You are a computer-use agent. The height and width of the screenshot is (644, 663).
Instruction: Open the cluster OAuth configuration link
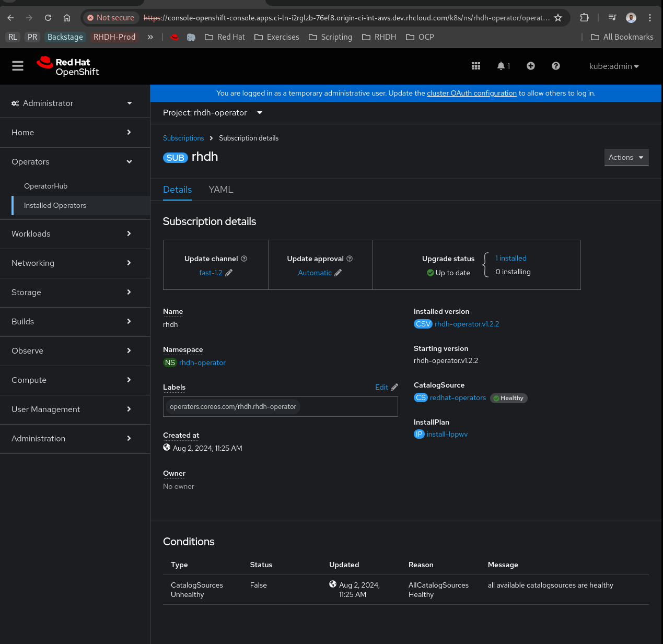[471, 93]
